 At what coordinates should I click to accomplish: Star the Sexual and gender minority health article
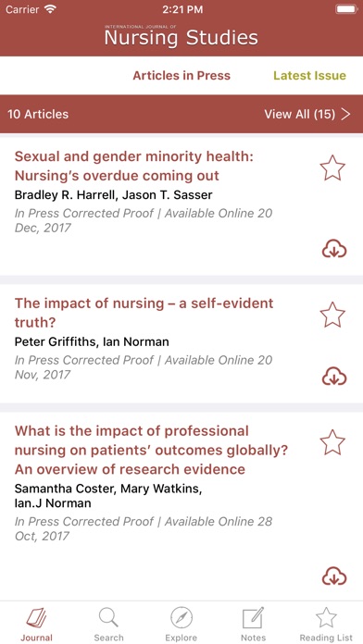(332, 167)
